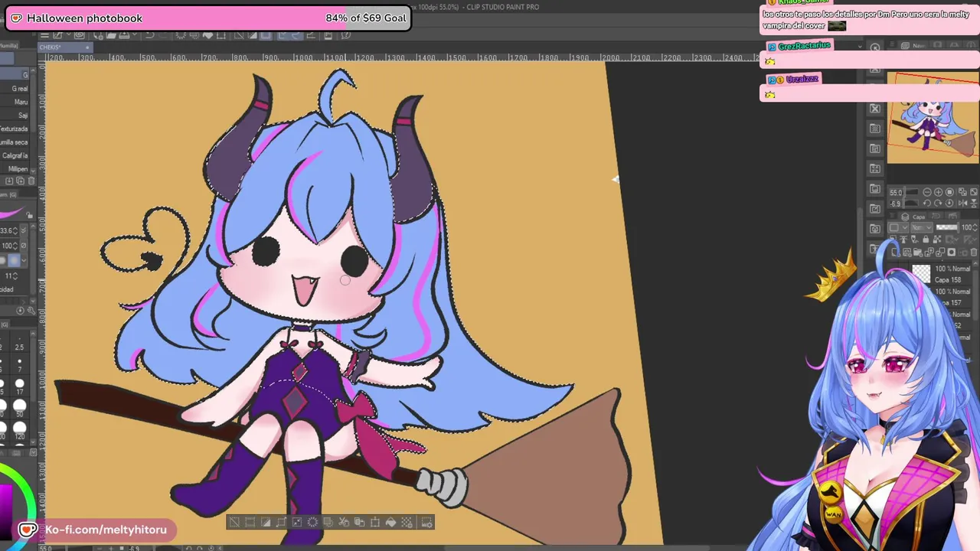Viewport: 980px width, 551px height.
Task: Toggle Lock transparent pixels in Layer panel
Action: click(x=937, y=240)
